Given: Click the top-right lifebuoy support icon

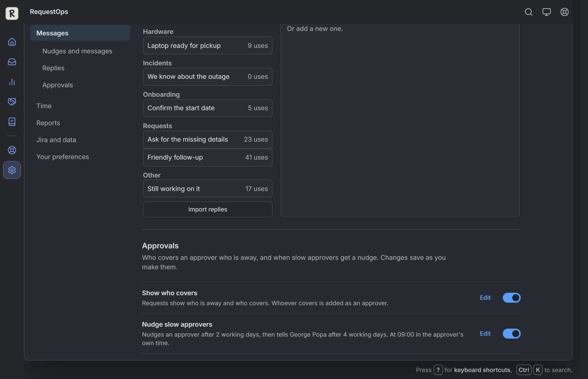Looking at the screenshot, I should (564, 12).
